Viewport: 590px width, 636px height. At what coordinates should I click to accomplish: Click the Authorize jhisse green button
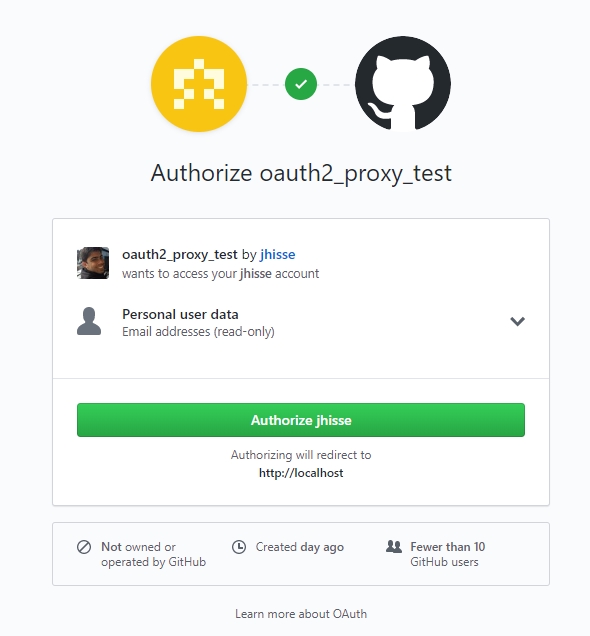click(301, 420)
